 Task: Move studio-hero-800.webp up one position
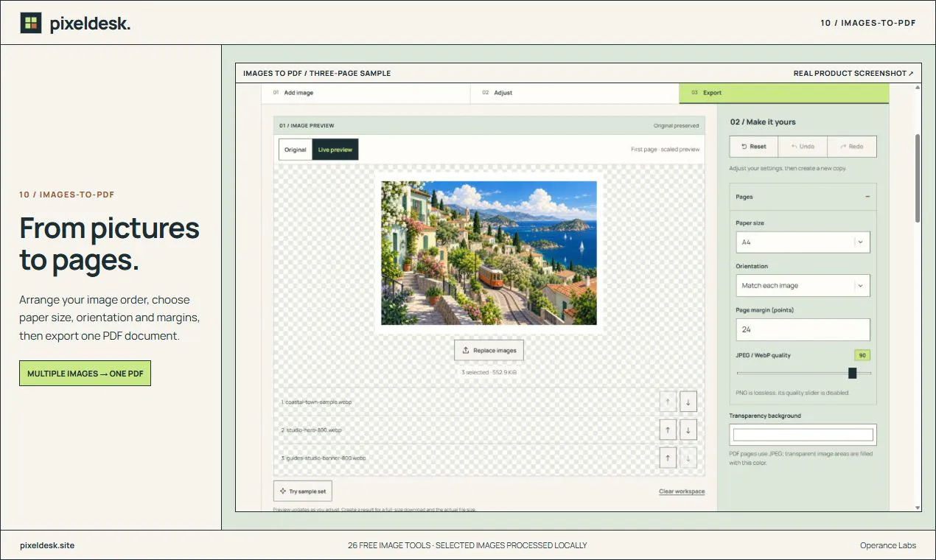pos(667,430)
